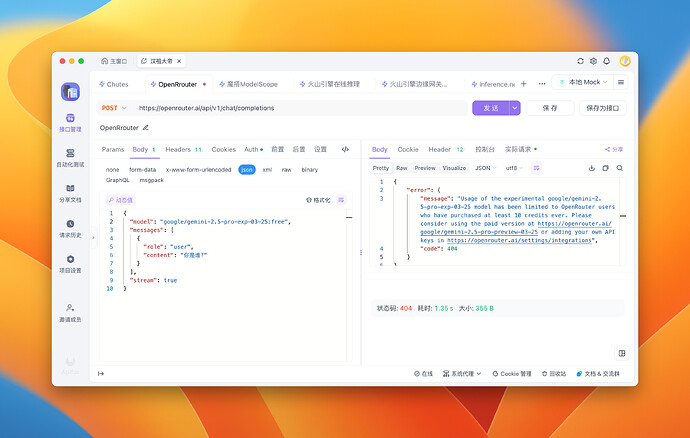This screenshot has height=438, width=690.
Task: Open the more tabs ellipsis menu
Action: (x=542, y=84)
